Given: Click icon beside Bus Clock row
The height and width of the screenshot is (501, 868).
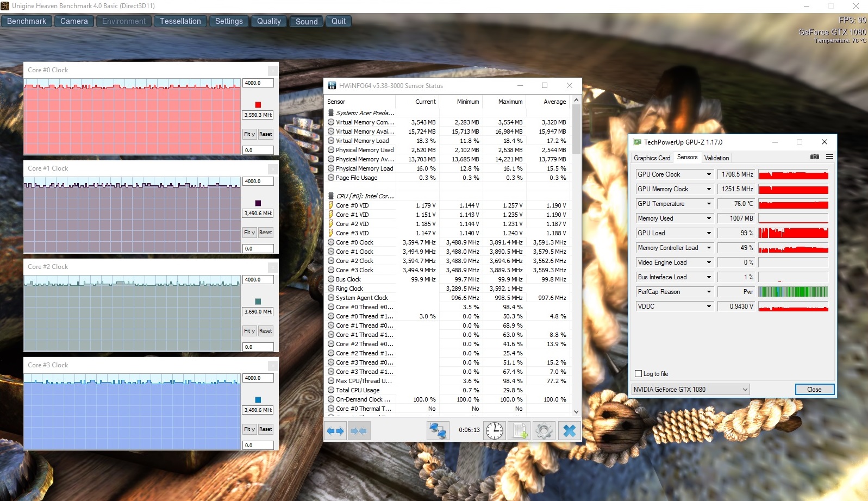Looking at the screenshot, I should click(x=331, y=279).
